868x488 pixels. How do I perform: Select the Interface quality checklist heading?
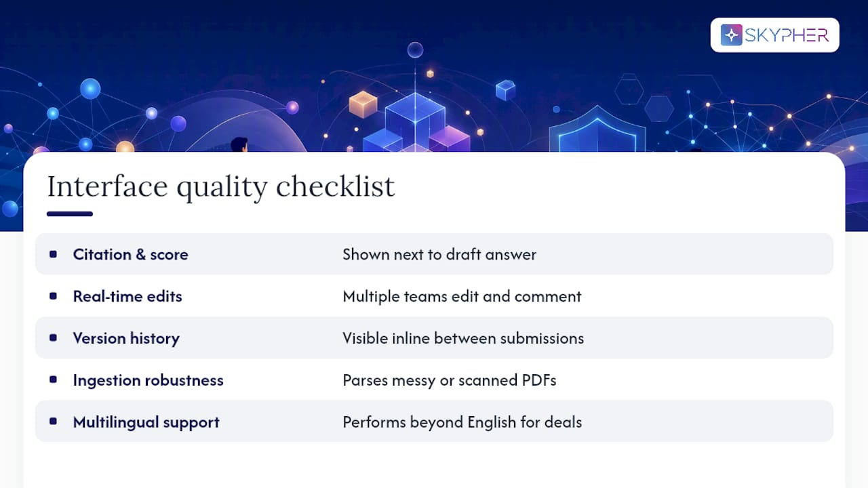pyautogui.click(x=221, y=186)
